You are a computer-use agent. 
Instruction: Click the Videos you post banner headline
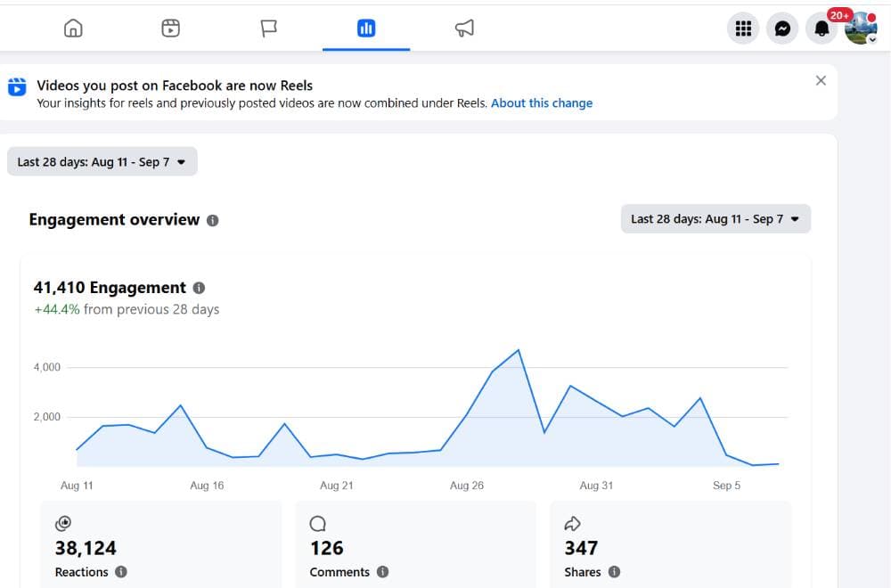pos(175,86)
